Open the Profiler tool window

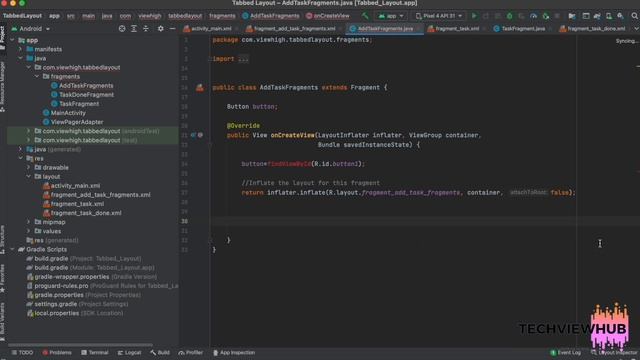coord(191,353)
